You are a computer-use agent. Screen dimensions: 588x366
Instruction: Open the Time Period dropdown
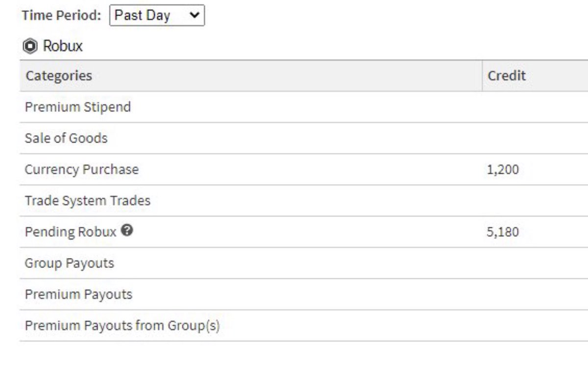coord(157,16)
